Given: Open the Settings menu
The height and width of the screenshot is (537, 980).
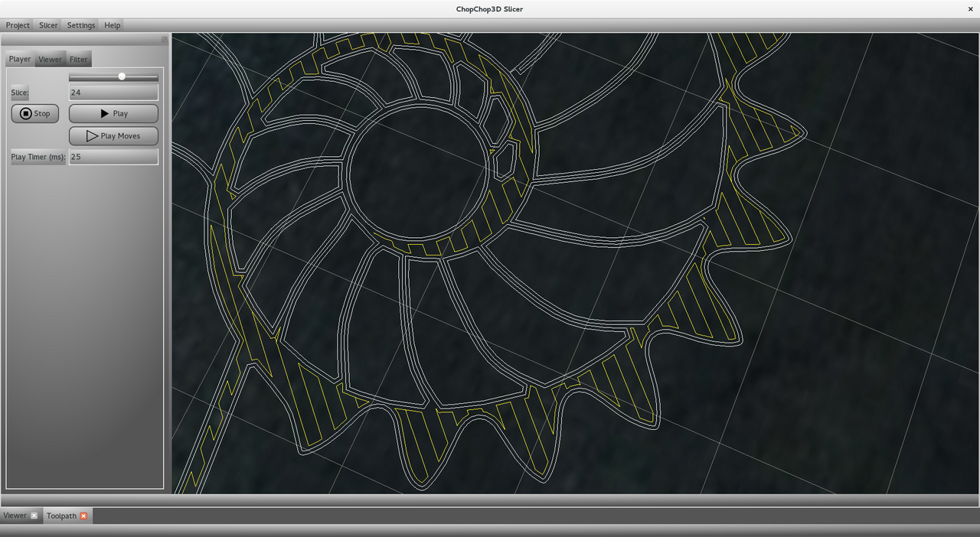Looking at the screenshot, I should [x=81, y=25].
